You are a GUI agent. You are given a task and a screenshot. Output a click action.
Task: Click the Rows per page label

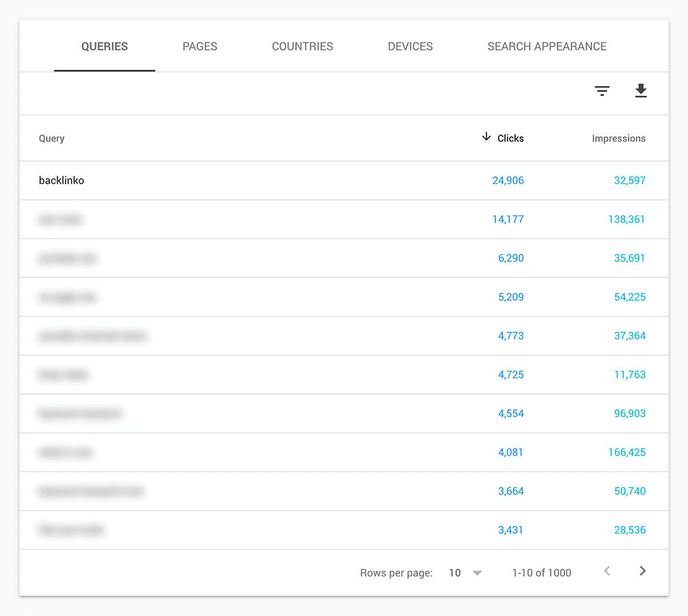396,573
